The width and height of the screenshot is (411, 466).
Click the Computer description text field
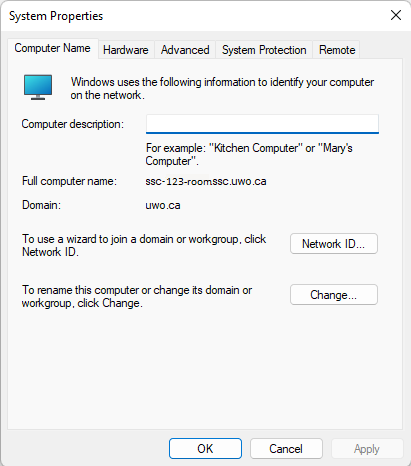pyautogui.click(x=262, y=124)
